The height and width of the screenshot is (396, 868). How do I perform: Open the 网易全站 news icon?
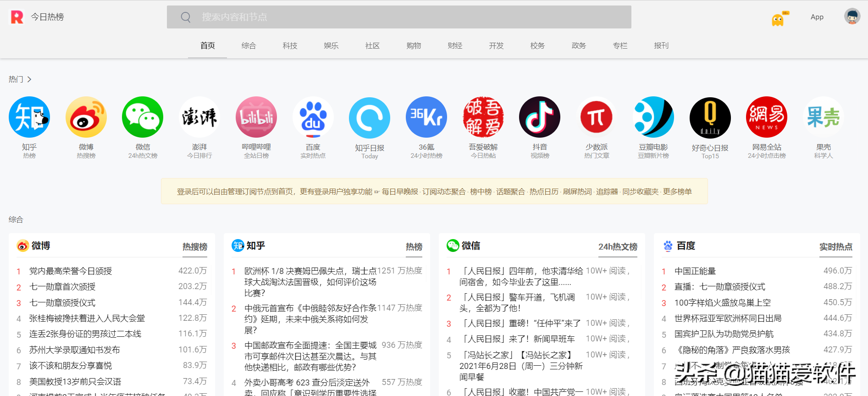click(767, 117)
